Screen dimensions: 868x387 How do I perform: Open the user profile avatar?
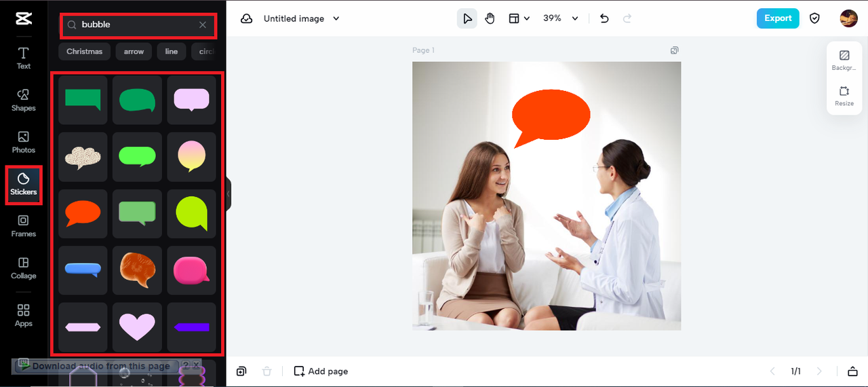pyautogui.click(x=848, y=18)
